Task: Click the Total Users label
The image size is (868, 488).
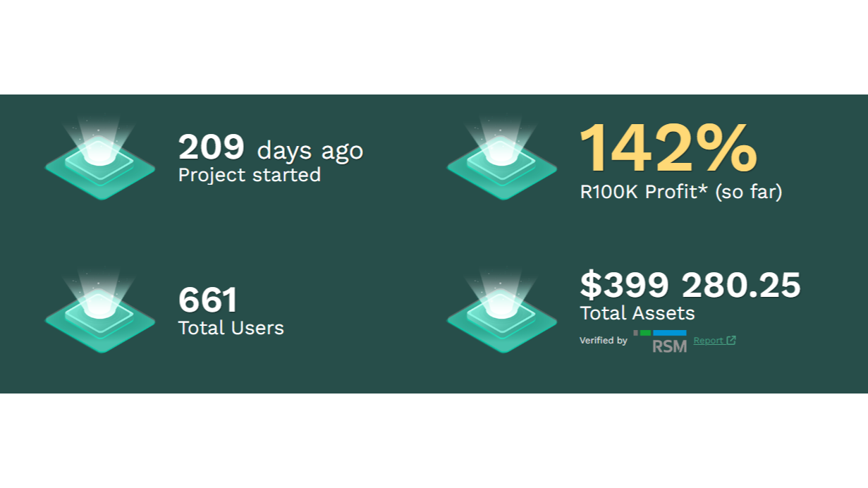Action: click(231, 328)
